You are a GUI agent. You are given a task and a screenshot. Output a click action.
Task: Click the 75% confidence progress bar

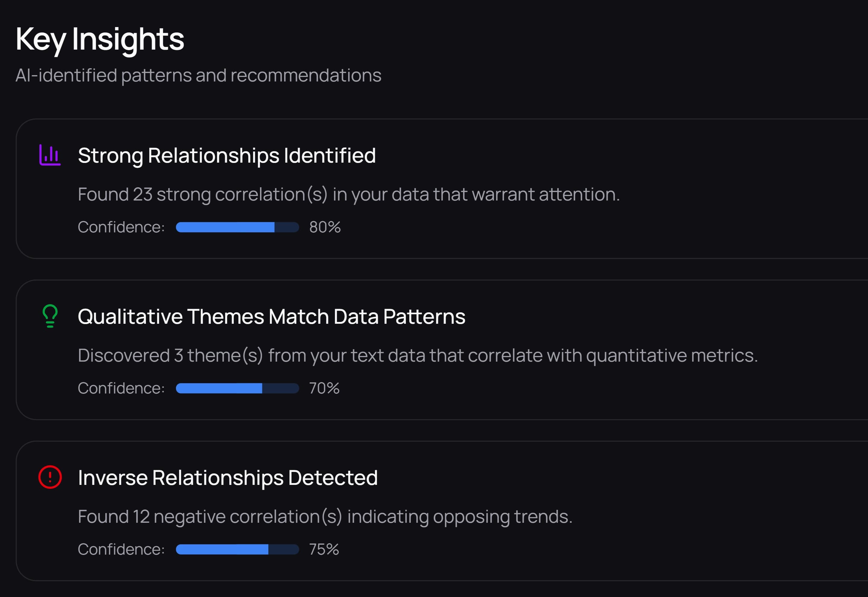[x=237, y=550]
